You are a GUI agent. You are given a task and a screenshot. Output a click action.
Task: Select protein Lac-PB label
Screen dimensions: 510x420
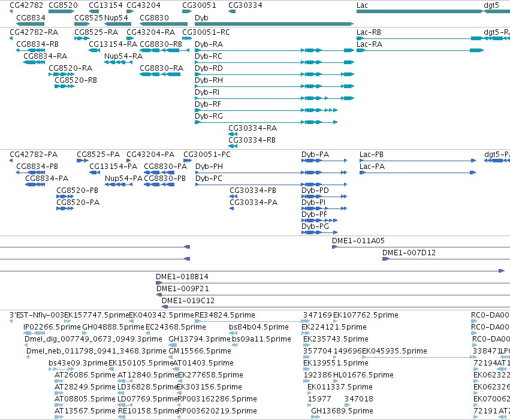[371, 155]
